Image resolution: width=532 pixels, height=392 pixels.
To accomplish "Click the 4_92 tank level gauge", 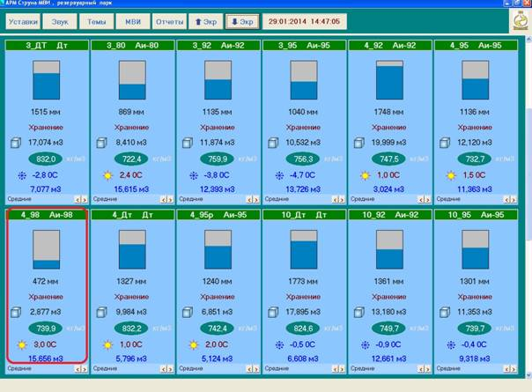I will click(x=390, y=80).
